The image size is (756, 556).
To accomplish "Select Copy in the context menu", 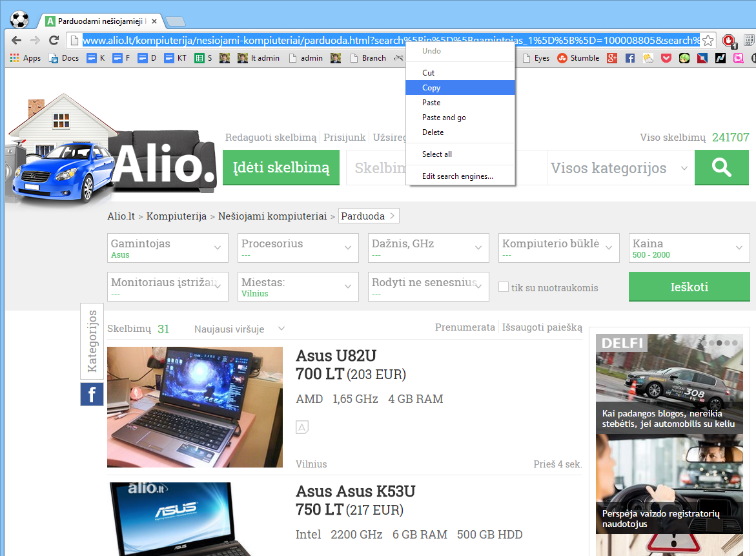I will (x=460, y=88).
